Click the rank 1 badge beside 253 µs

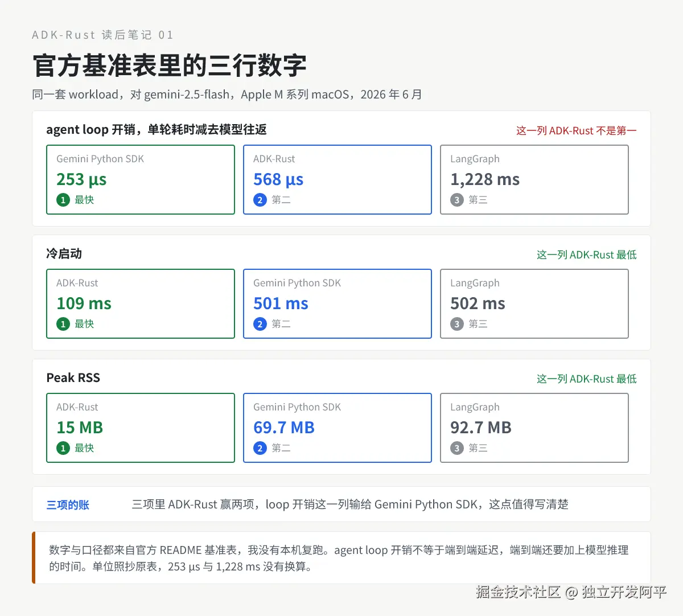pos(63,200)
